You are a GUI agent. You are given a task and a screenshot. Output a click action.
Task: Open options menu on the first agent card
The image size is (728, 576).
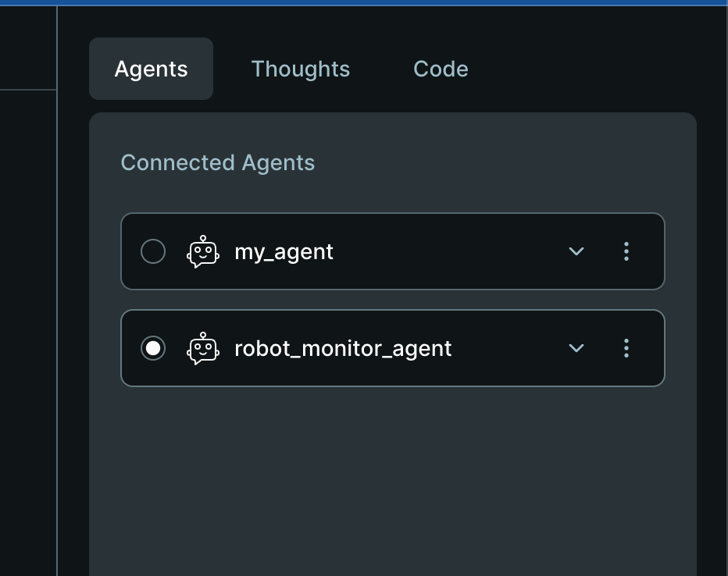626,251
